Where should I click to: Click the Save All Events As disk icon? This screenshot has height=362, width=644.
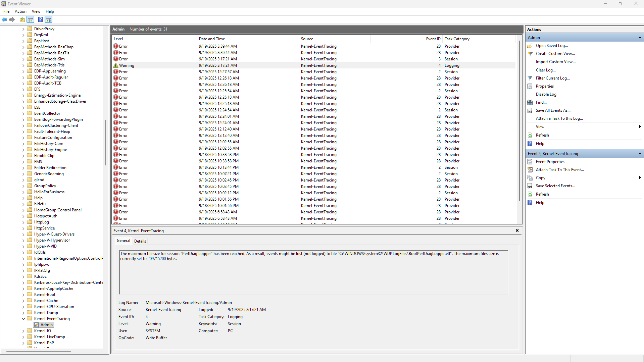click(530, 110)
